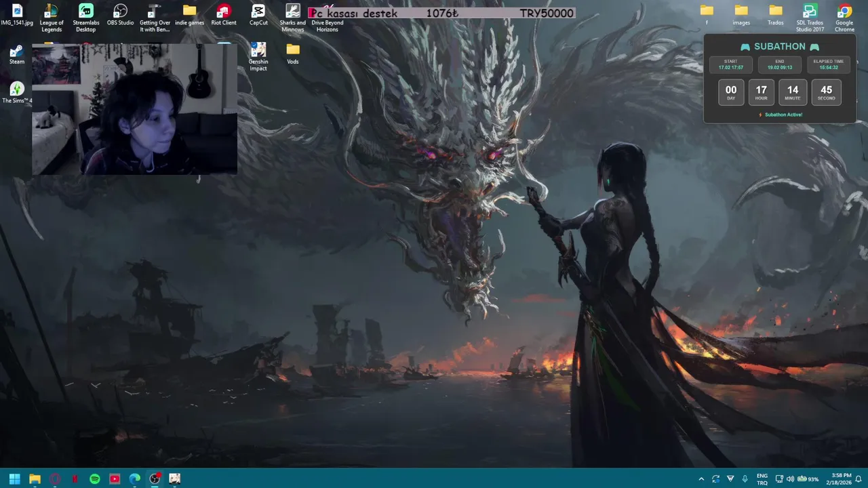
Task: Open the network status tray icon
Action: coord(779,479)
